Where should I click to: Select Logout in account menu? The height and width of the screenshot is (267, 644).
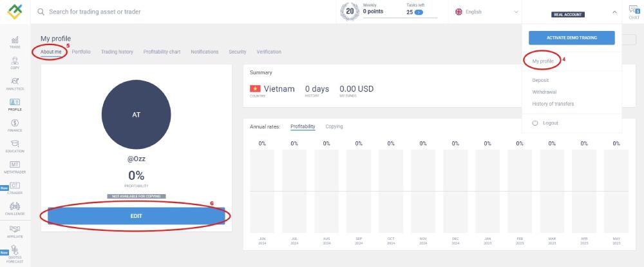coord(551,123)
